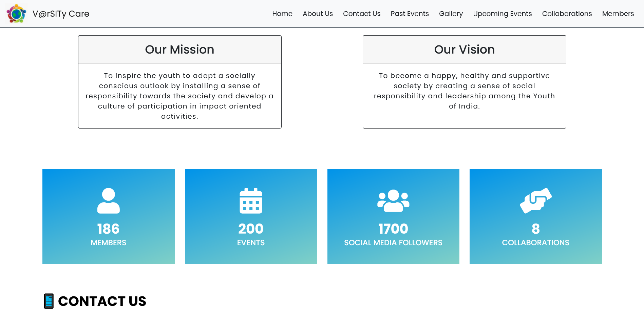Click the calendar Events icon
The image size is (644, 313).
click(x=251, y=201)
